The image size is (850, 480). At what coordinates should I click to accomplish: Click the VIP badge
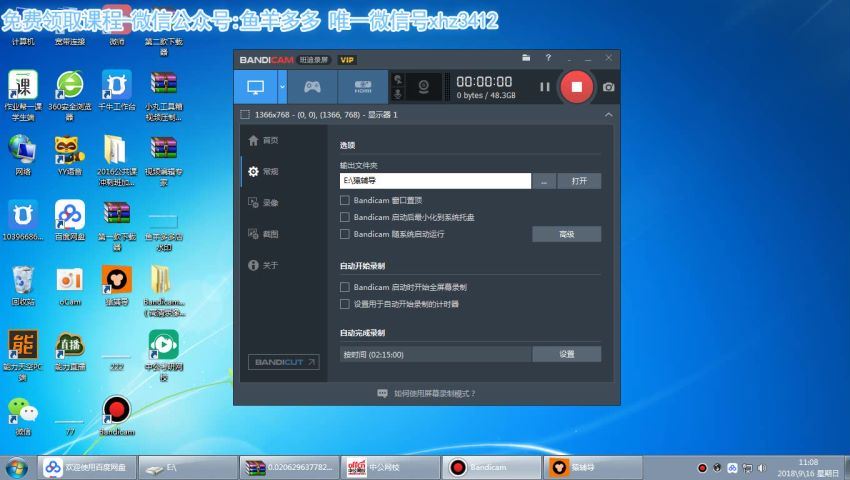tap(347, 60)
